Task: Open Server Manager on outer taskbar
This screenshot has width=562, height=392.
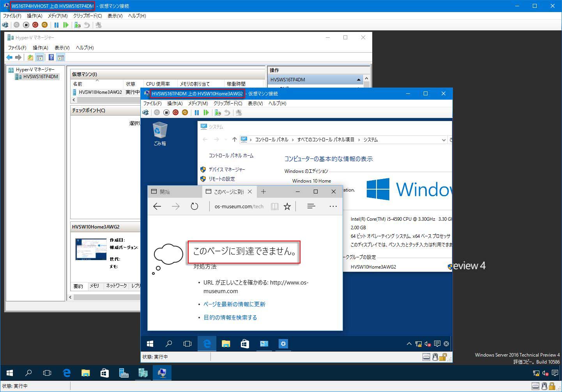Action: click(x=124, y=373)
